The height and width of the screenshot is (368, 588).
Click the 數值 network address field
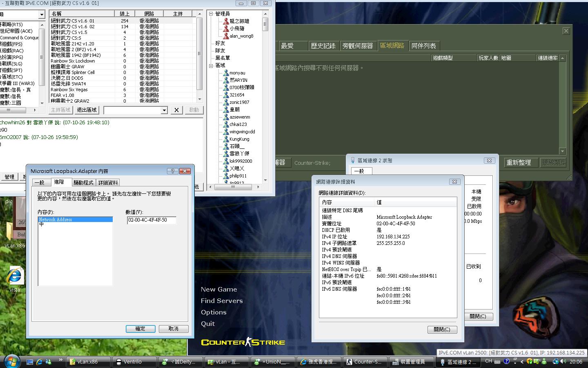[x=151, y=220]
